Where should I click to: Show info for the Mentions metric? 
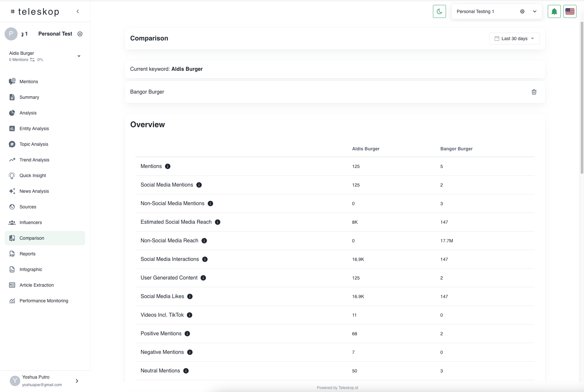[168, 166]
